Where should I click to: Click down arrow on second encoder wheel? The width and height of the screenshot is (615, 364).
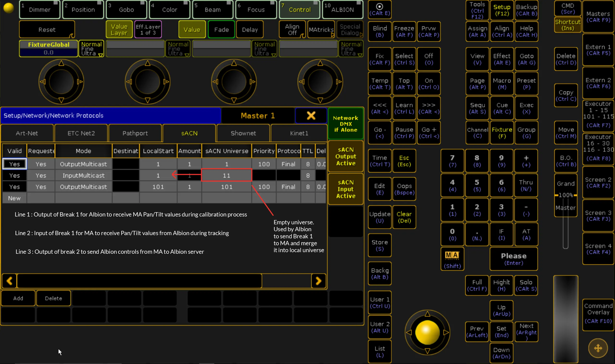[148, 100]
